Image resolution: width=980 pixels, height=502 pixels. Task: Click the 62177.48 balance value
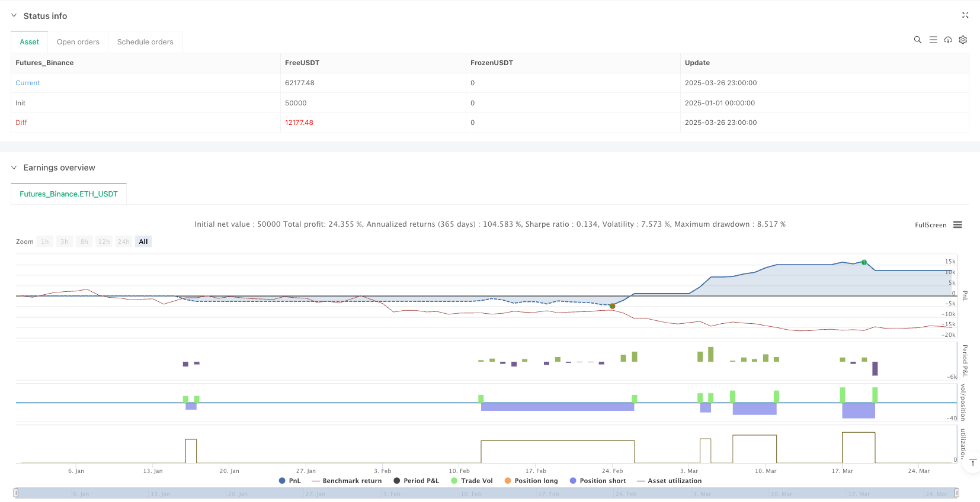pos(300,83)
